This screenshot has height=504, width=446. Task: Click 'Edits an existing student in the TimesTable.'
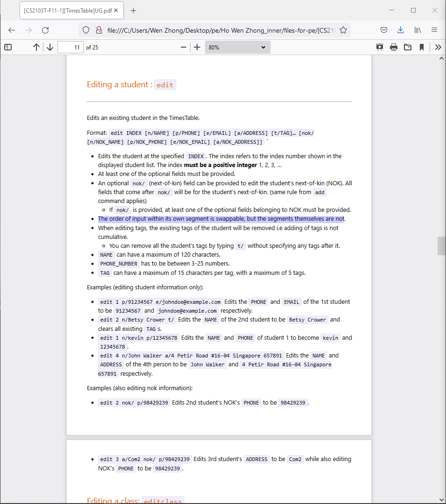coord(143,118)
